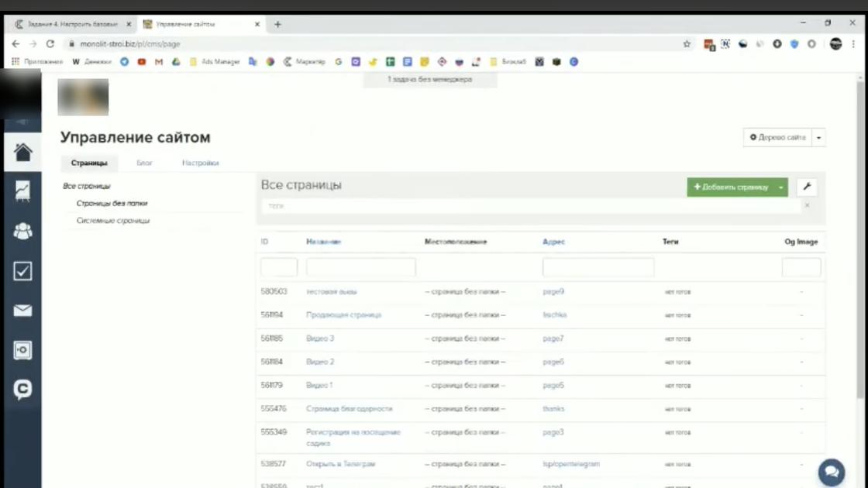This screenshot has height=488, width=868.
Task: Expand the Добавить страницу dropdown arrow
Action: (781, 187)
